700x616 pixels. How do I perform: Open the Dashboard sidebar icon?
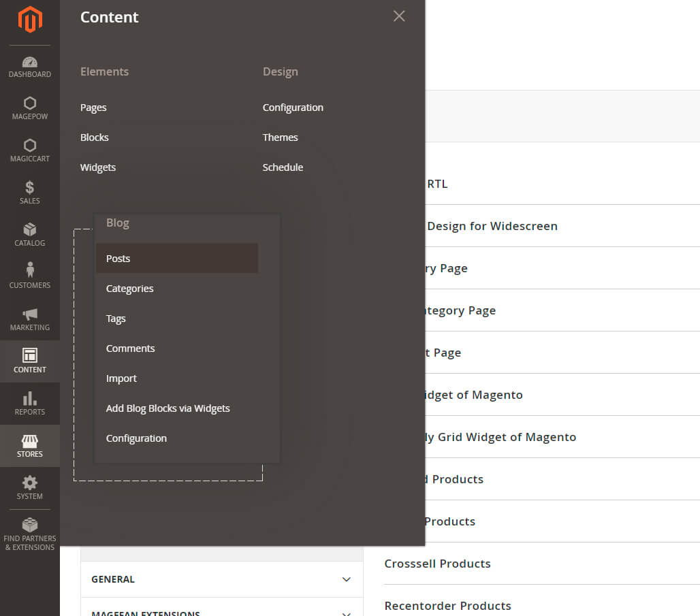click(x=30, y=67)
